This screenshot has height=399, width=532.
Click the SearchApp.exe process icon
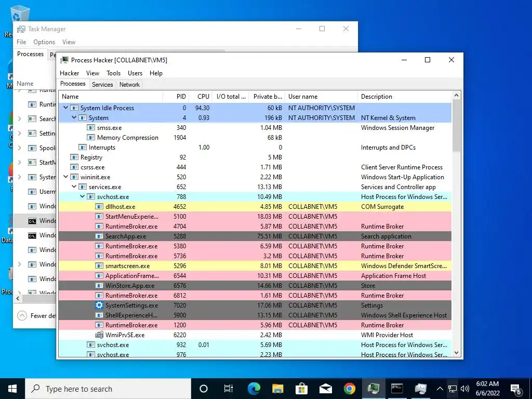pos(99,236)
